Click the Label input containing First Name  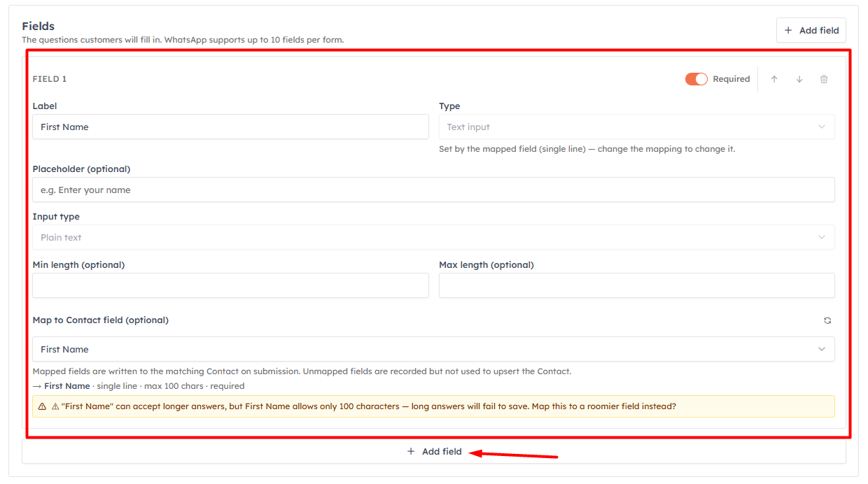tap(230, 127)
